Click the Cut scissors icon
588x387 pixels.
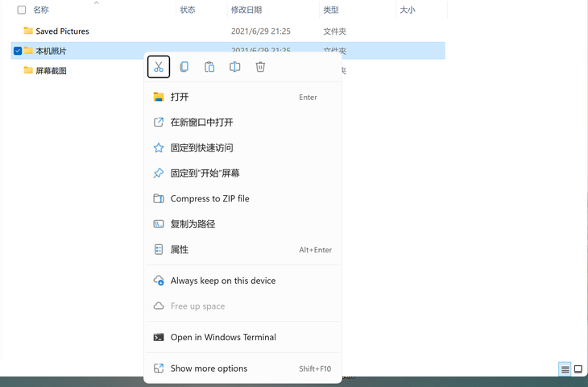point(159,67)
